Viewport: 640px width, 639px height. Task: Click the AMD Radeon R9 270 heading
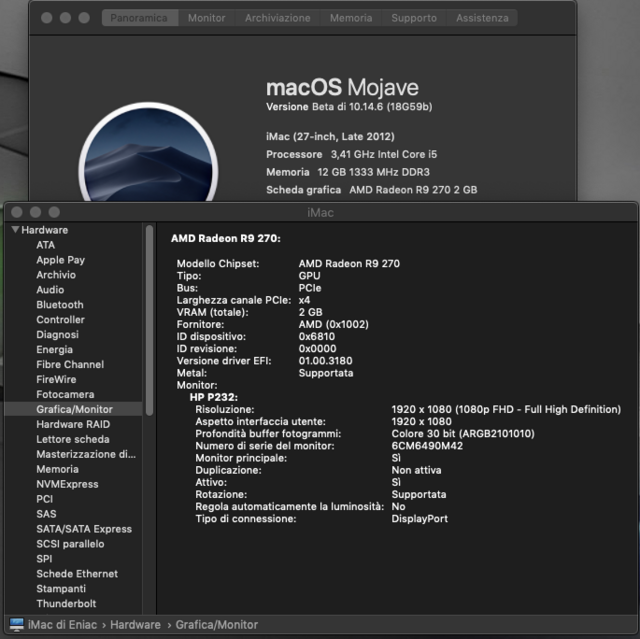pyautogui.click(x=225, y=238)
